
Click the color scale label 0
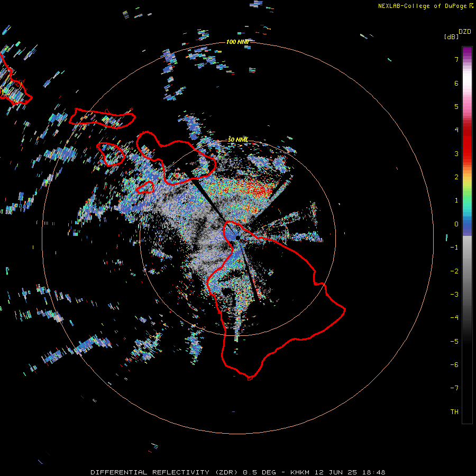coord(456,224)
